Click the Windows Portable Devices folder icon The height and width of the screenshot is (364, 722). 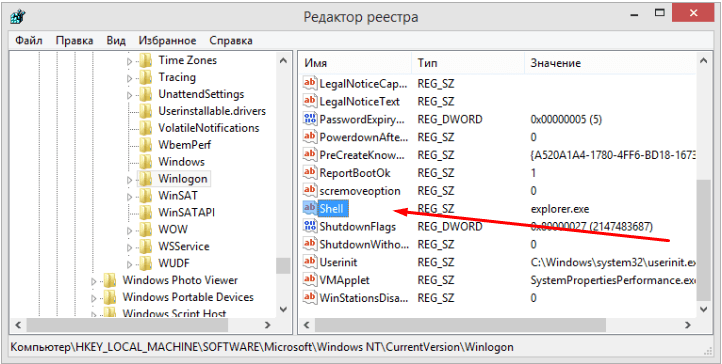coord(110,297)
